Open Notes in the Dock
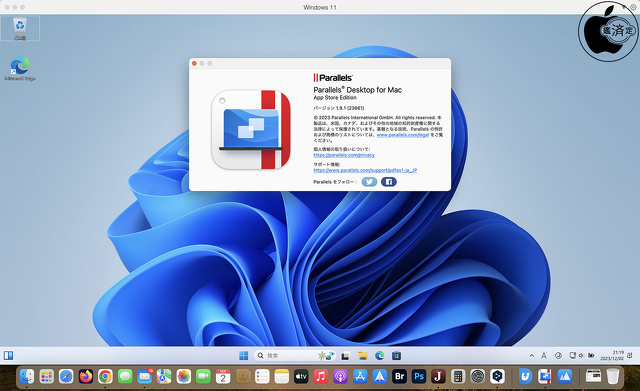640x391 pixels. 282,376
